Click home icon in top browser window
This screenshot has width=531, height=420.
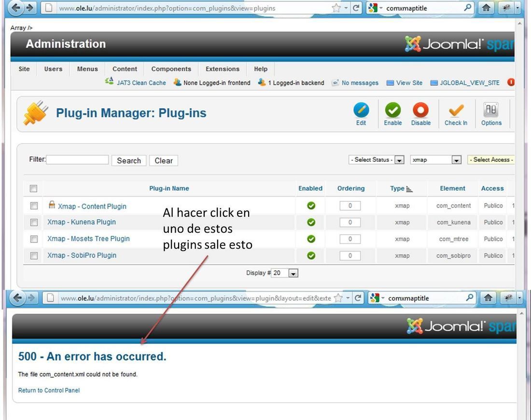click(486, 8)
